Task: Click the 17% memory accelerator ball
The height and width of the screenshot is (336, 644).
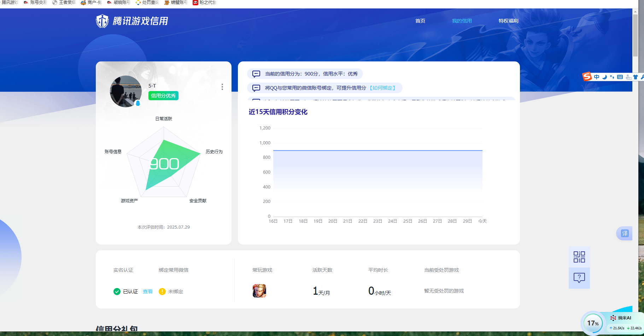Action: coord(593,323)
